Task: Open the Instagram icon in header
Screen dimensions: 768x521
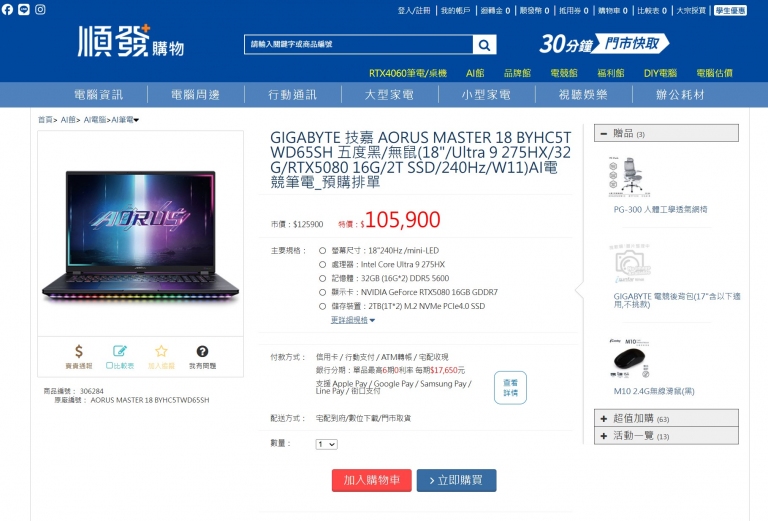Action: pyautogui.click(x=40, y=9)
